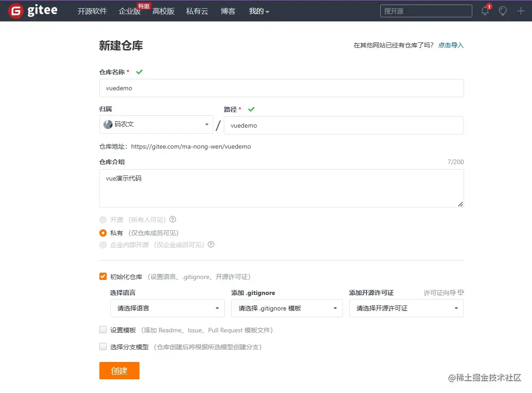532x393 pixels.
Task: Click the lightbulb ideas icon
Action: 502,10
